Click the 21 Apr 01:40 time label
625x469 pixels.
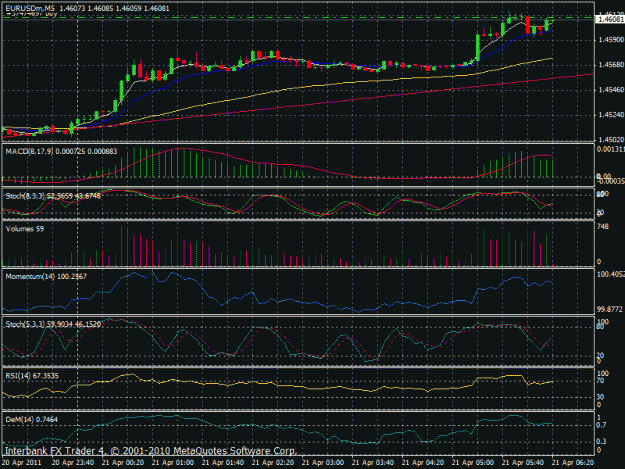pyautogui.click(x=223, y=463)
